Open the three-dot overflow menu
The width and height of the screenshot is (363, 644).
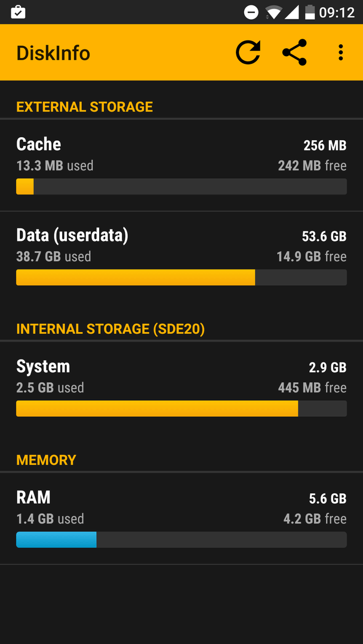tap(340, 52)
